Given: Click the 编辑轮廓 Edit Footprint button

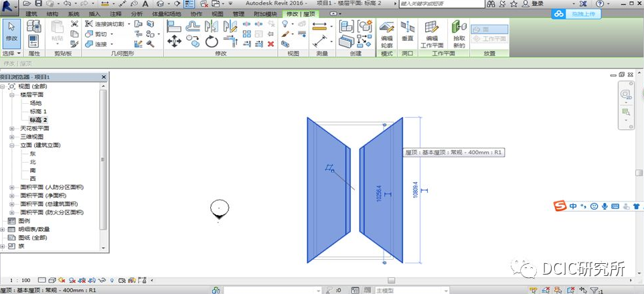Looking at the screenshot, I should (x=386, y=33).
